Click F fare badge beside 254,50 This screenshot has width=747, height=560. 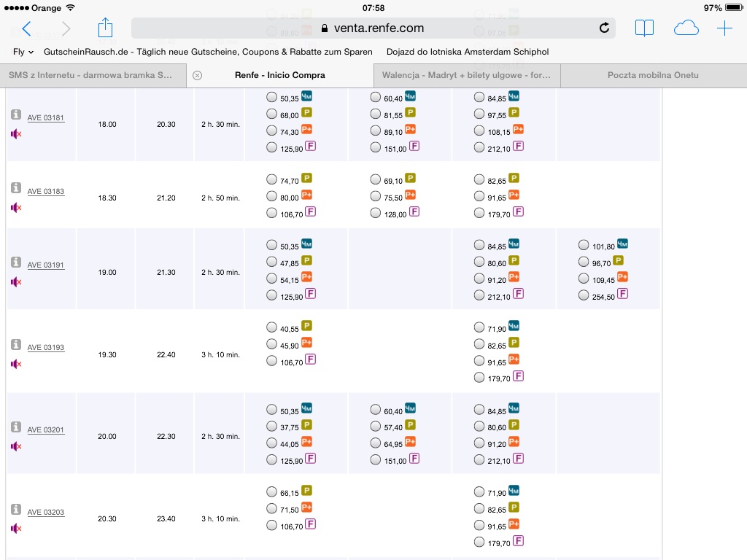tap(623, 293)
